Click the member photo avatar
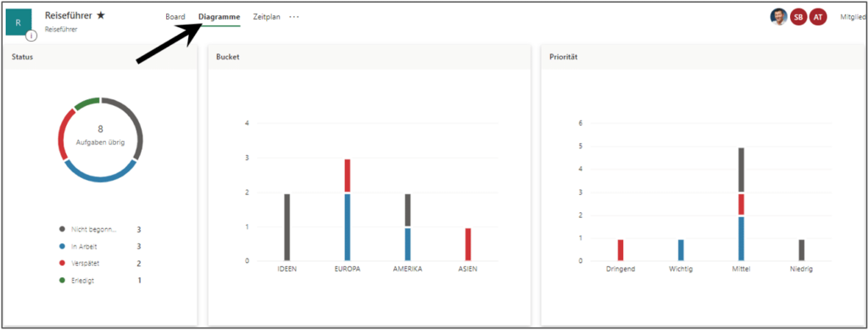The height and width of the screenshot is (330, 868). [x=778, y=17]
